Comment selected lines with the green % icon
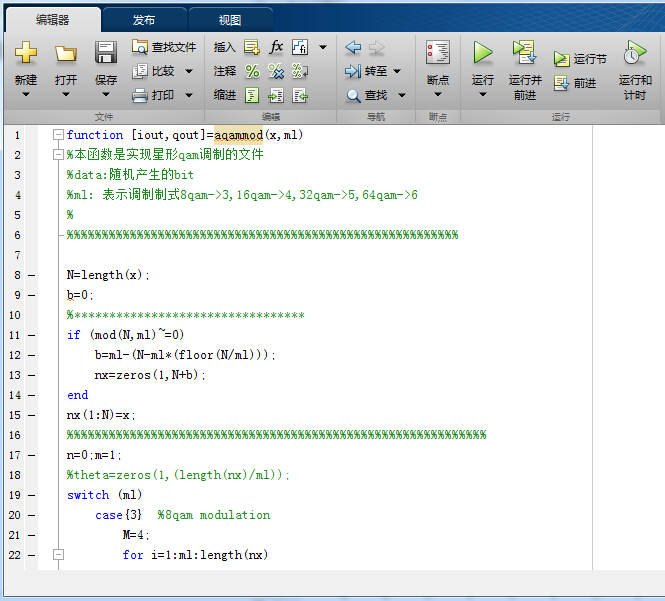Screen dimensions: 665x601 pyautogui.click(x=252, y=71)
